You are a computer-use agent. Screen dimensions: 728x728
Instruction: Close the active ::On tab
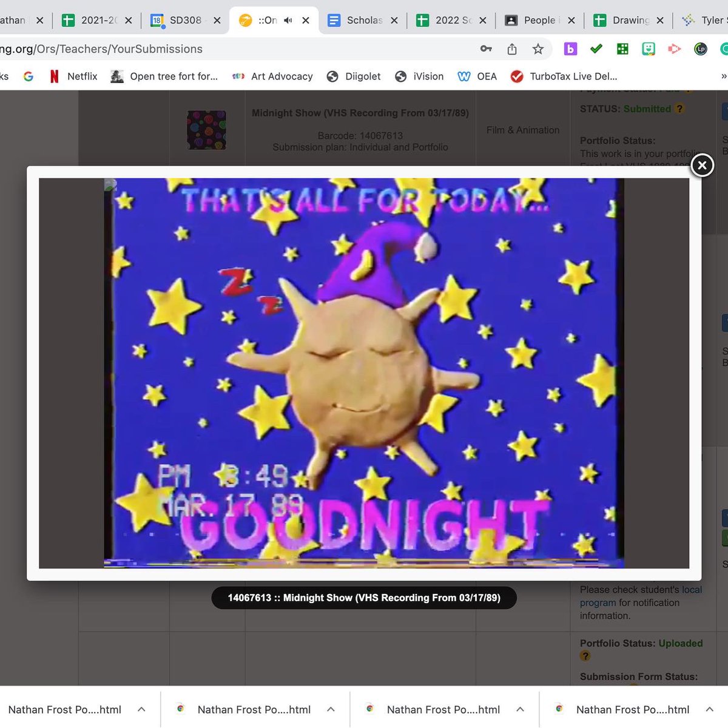click(306, 21)
